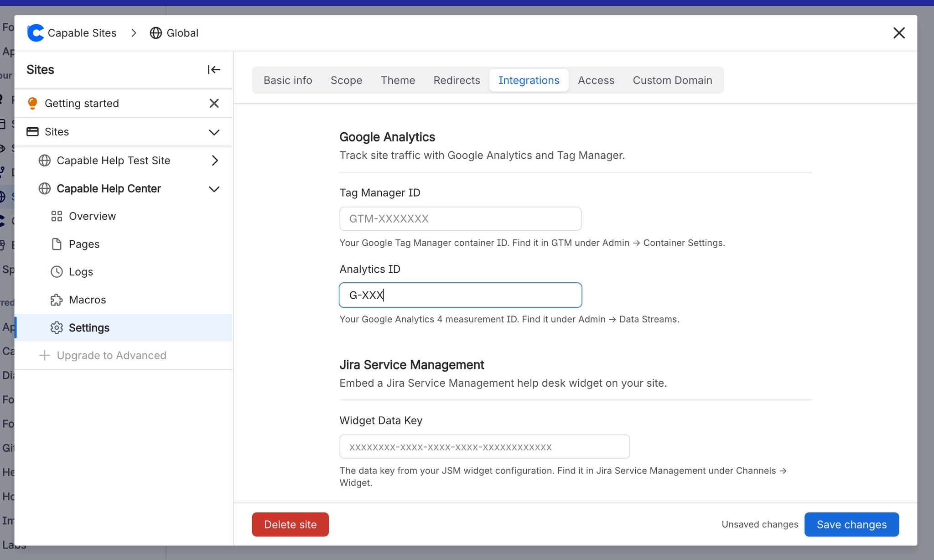
Task: Click the Logs clock icon
Action: pos(57,272)
